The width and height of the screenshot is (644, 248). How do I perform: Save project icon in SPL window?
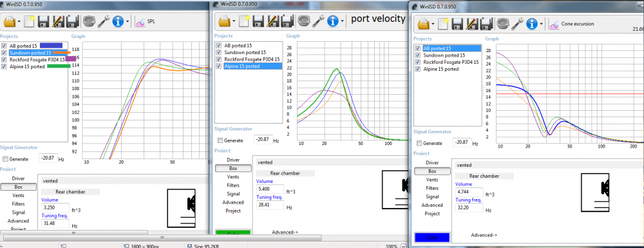(x=44, y=21)
